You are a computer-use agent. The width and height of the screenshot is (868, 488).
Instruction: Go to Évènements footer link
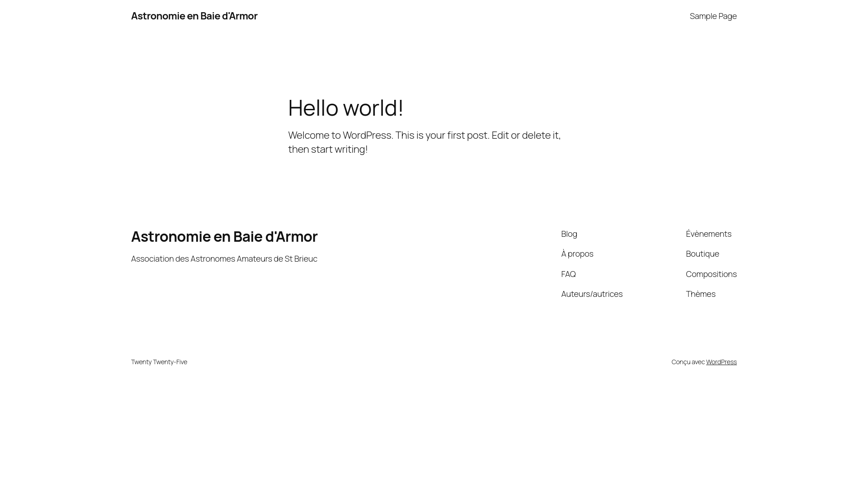coord(708,234)
